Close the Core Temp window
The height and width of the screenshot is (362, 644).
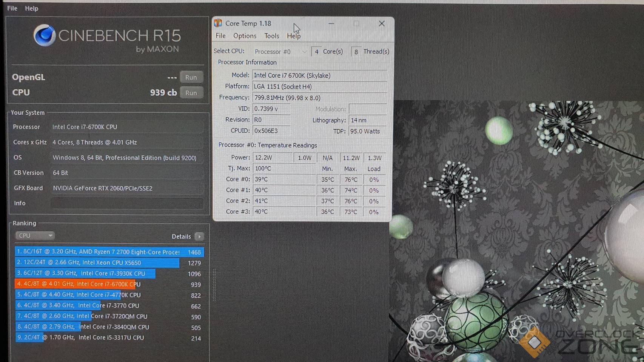[x=382, y=24]
